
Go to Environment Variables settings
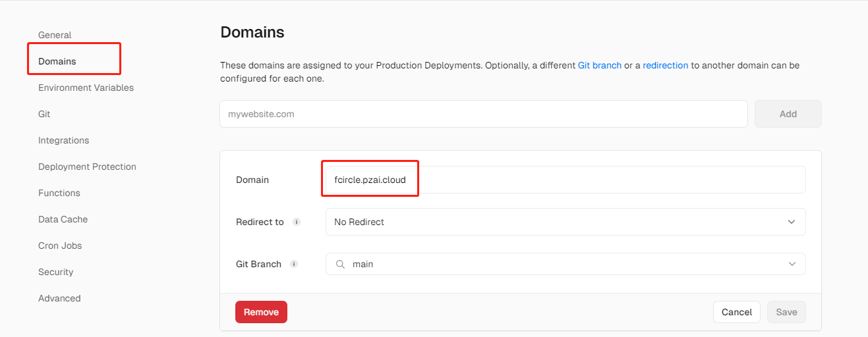86,88
